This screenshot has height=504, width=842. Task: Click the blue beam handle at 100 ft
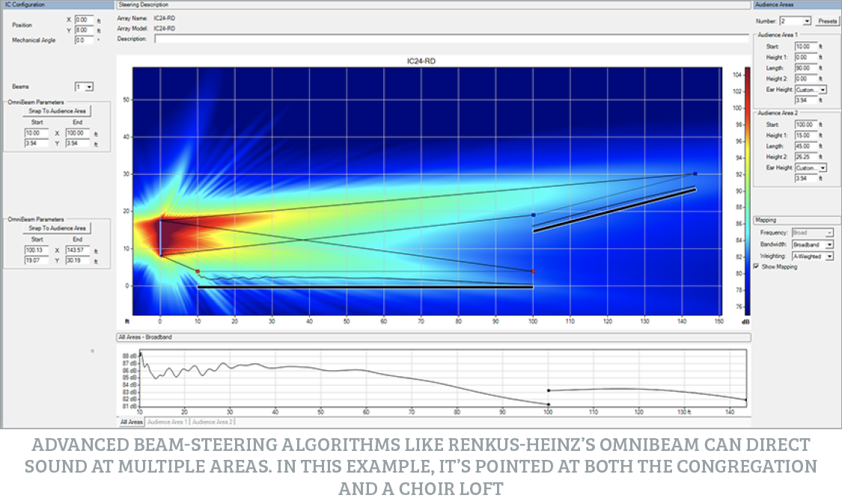[533, 215]
